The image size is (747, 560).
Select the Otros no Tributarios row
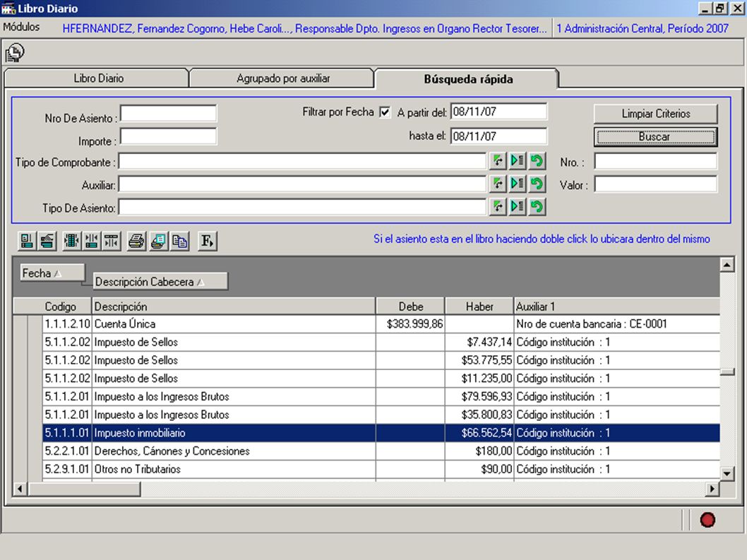[x=381, y=469]
